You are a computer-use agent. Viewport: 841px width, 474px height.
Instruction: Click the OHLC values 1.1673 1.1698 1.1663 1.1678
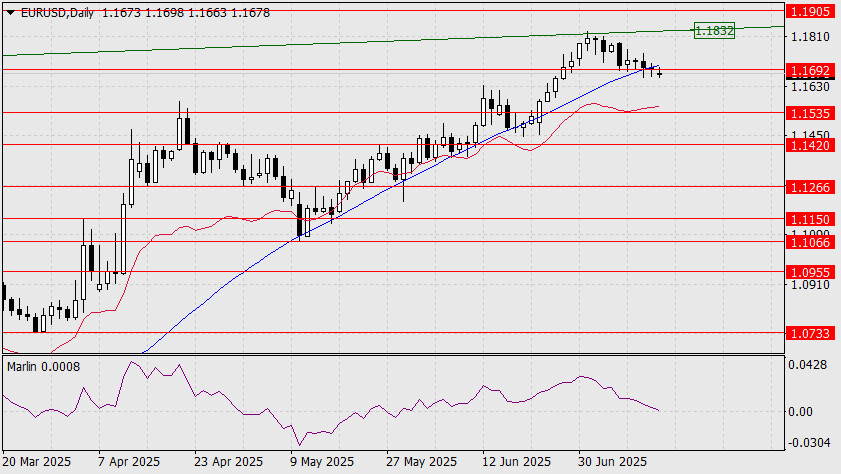186,13
